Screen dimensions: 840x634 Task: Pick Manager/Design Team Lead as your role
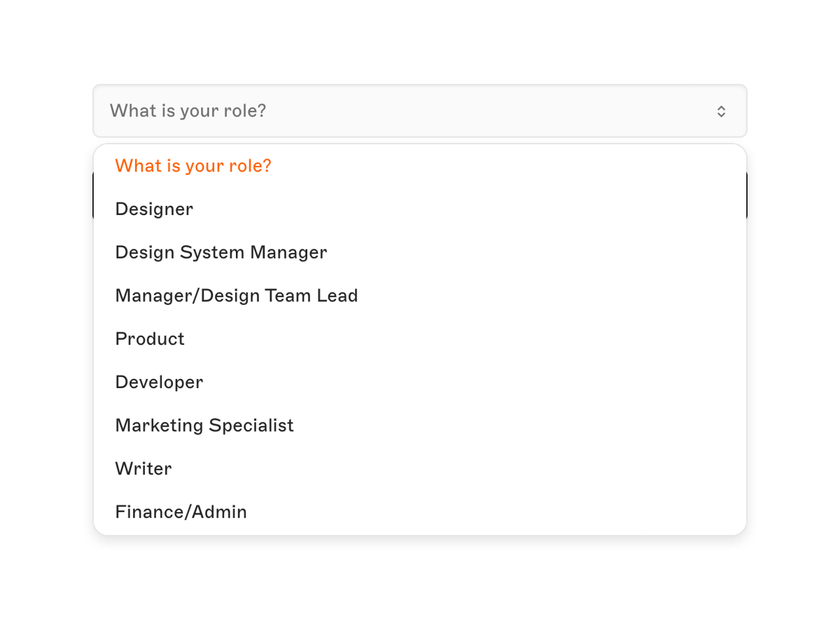(236, 296)
